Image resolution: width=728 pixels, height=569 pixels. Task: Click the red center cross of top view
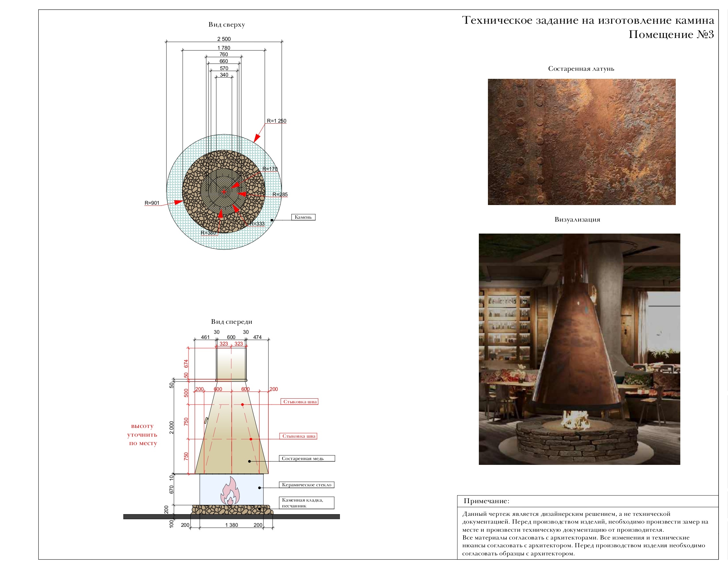(224, 192)
